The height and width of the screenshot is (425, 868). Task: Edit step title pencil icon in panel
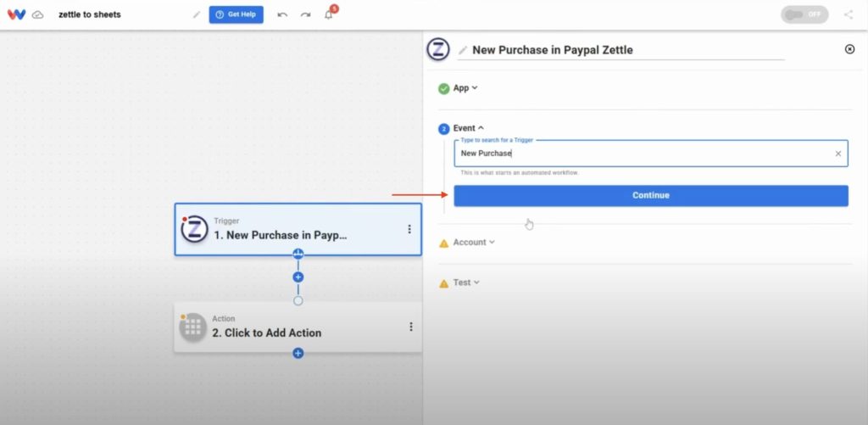[x=463, y=50]
